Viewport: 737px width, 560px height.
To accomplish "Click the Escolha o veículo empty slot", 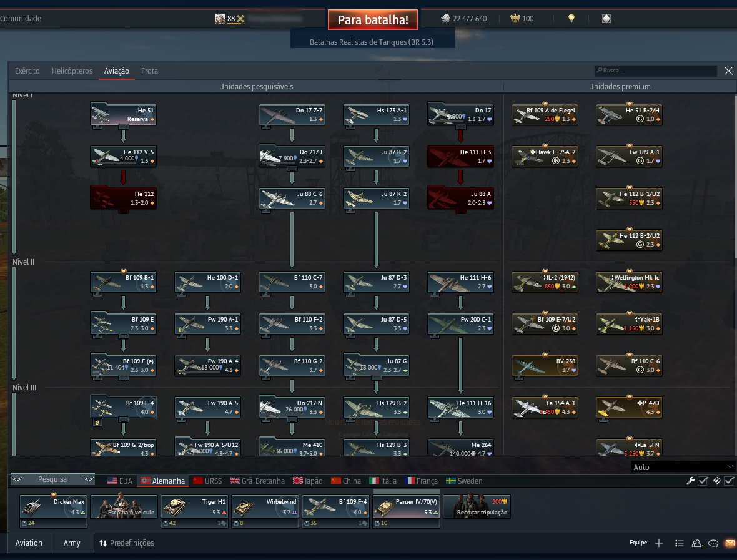I will 124,506.
